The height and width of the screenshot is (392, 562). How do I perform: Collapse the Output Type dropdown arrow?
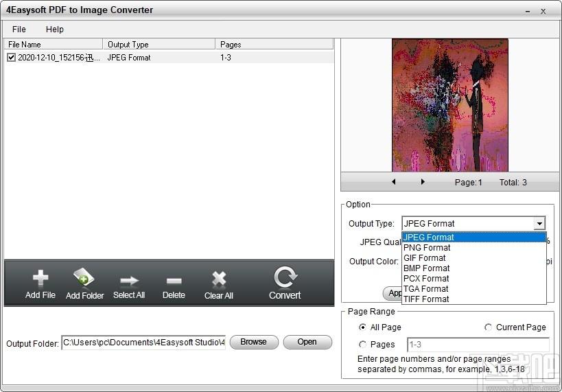[x=539, y=223]
